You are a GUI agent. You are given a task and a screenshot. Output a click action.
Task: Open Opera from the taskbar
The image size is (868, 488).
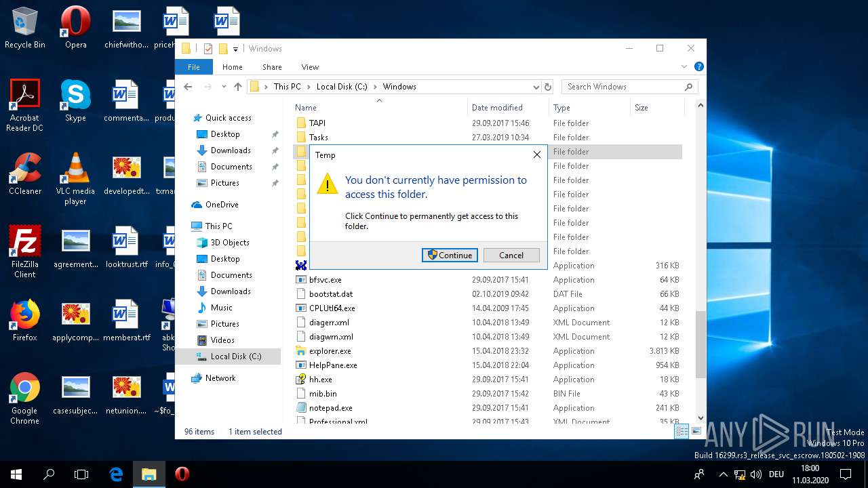(182, 474)
